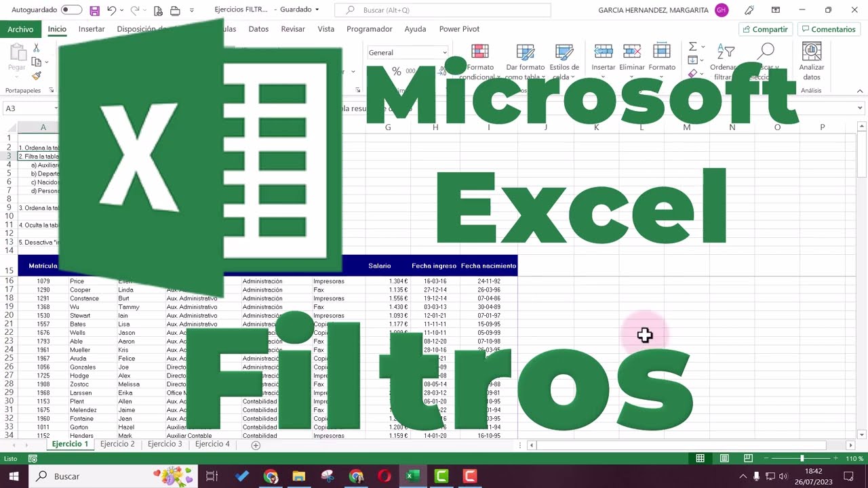The width and height of the screenshot is (868, 488).
Task: Expand the Name Box dropdown arrow
Action: tap(57, 108)
